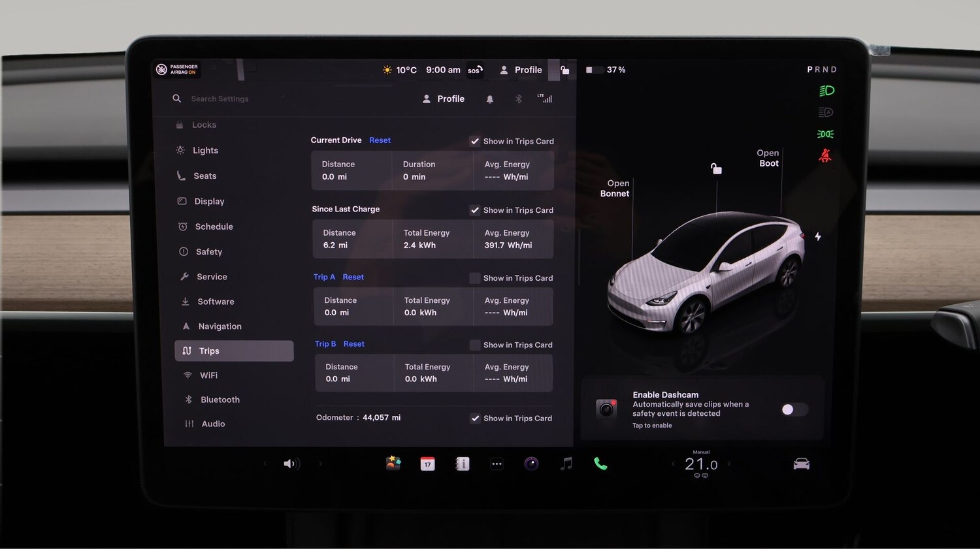Open notifications via the bell icon

490,99
